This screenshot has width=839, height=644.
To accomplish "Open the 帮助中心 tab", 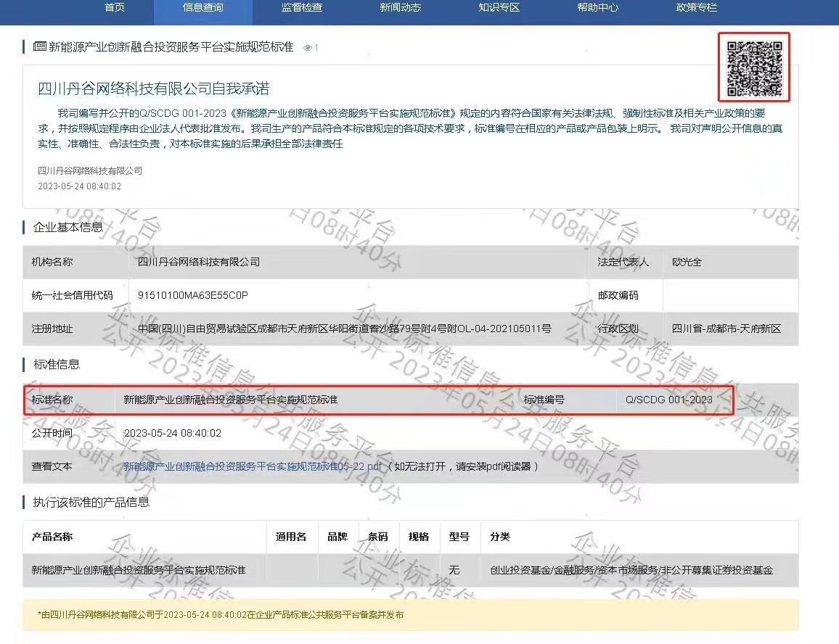I will point(598,7).
